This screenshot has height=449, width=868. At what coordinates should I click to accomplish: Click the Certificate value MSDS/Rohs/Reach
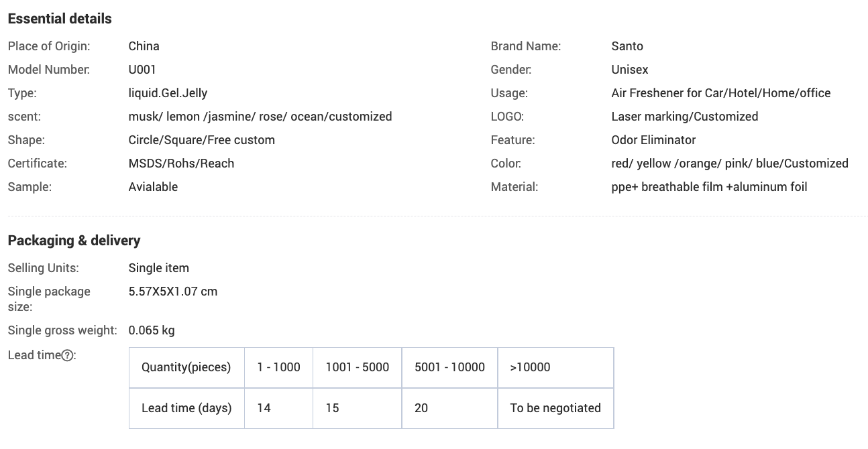[x=181, y=164]
